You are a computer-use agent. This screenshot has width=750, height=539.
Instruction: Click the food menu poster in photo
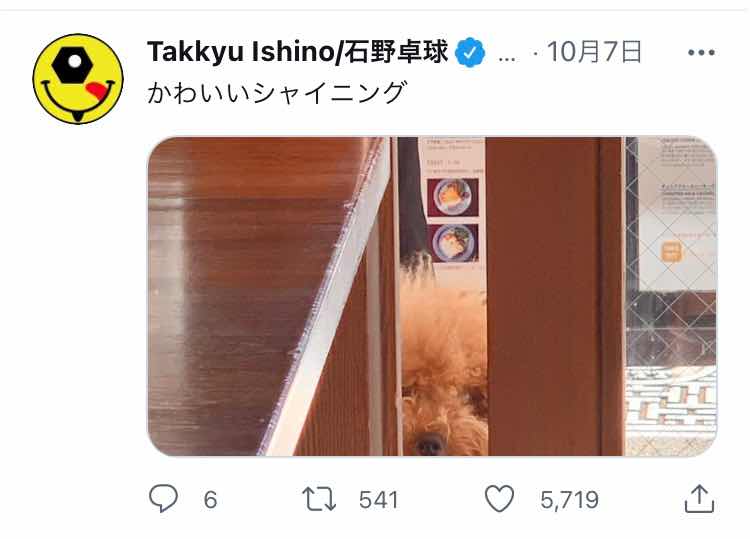click(x=452, y=203)
